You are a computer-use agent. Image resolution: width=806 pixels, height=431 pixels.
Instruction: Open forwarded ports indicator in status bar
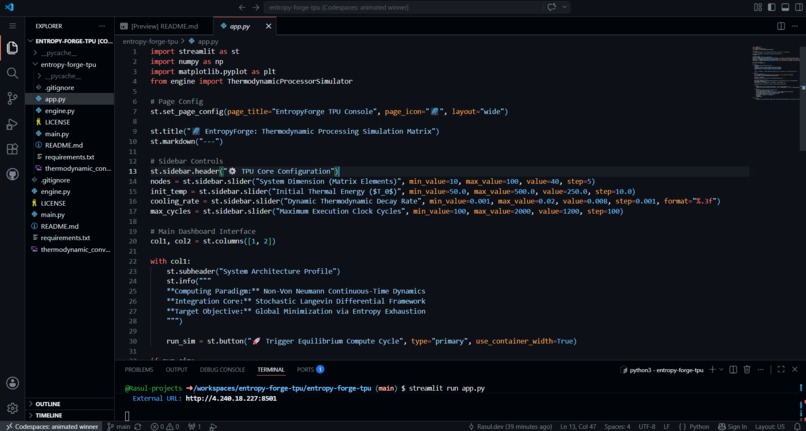pos(194,427)
